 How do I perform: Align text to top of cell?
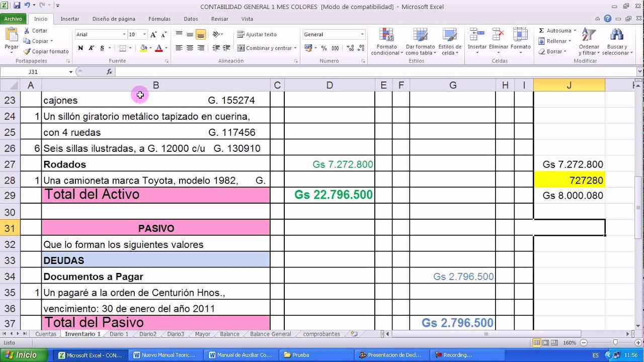pyautogui.click(x=179, y=35)
